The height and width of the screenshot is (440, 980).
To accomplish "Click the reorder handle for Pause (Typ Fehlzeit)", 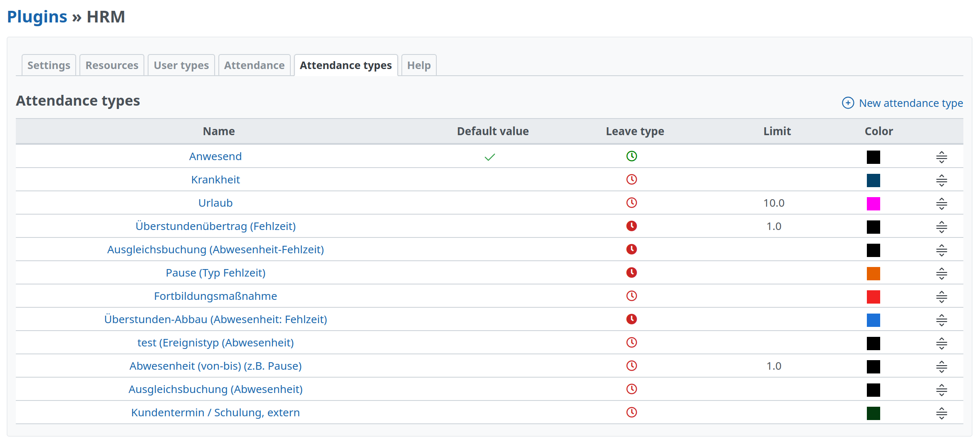I will (x=941, y=274).
